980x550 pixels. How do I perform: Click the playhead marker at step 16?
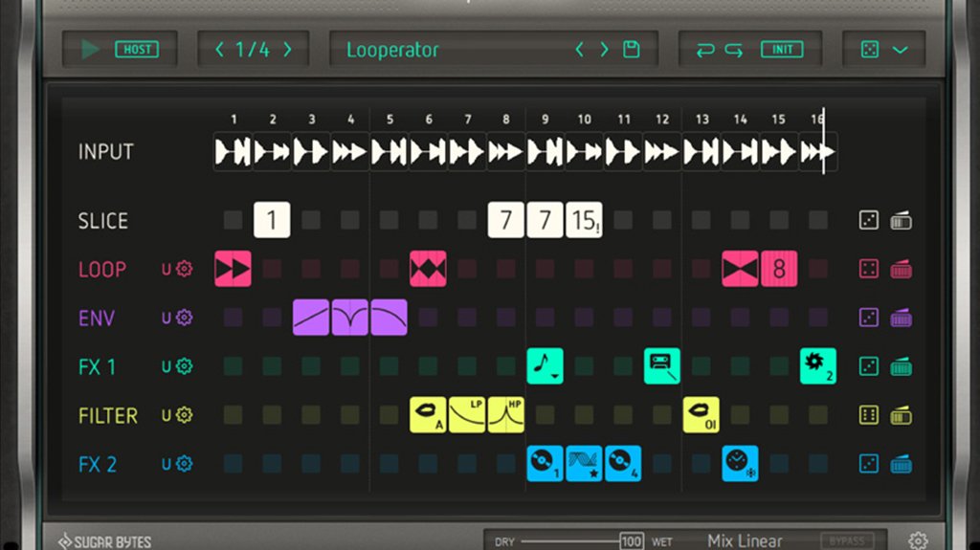pos(823,142)
